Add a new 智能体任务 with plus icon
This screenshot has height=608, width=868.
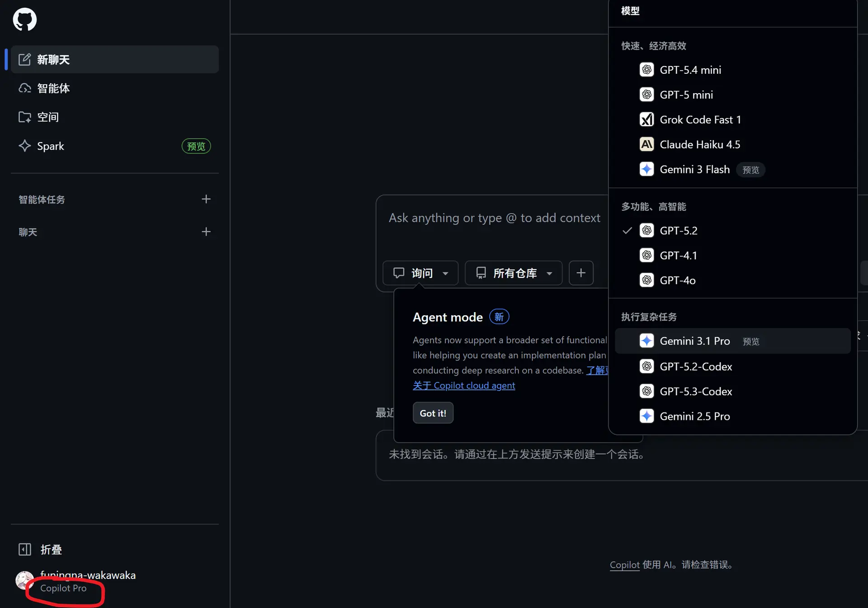pos(206,199)
